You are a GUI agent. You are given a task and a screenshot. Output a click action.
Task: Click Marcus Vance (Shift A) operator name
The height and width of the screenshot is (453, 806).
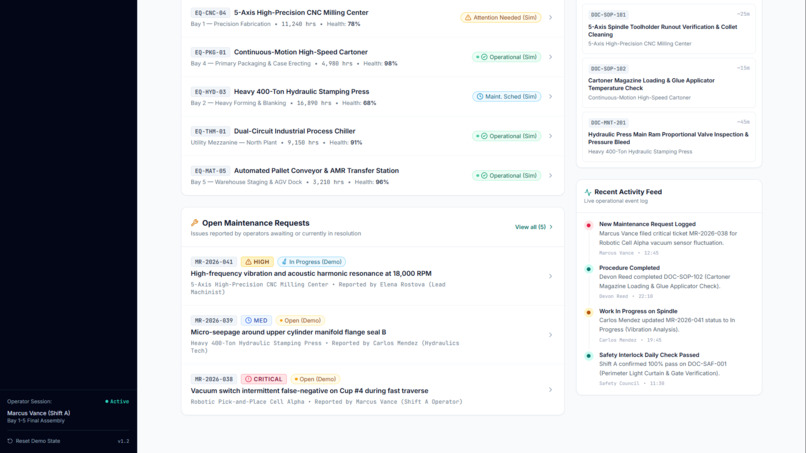coord(39,413)
